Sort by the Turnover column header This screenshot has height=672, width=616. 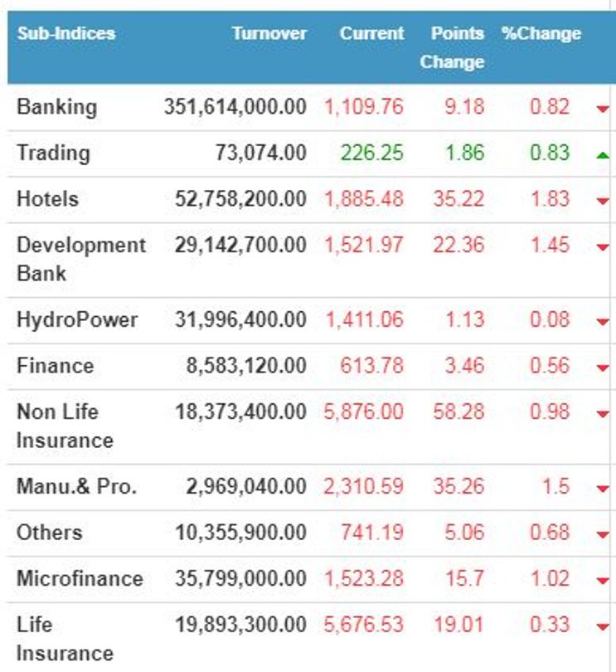coord(269,34)
